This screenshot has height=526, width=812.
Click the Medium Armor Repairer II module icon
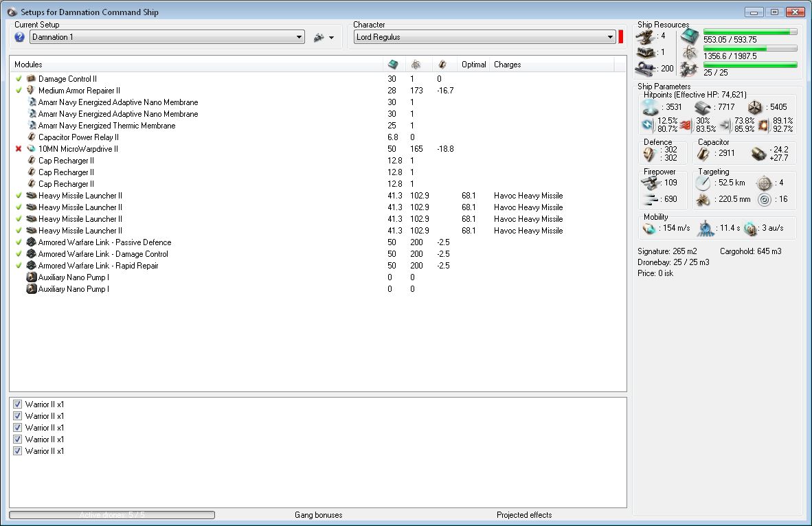coord(31,90)
